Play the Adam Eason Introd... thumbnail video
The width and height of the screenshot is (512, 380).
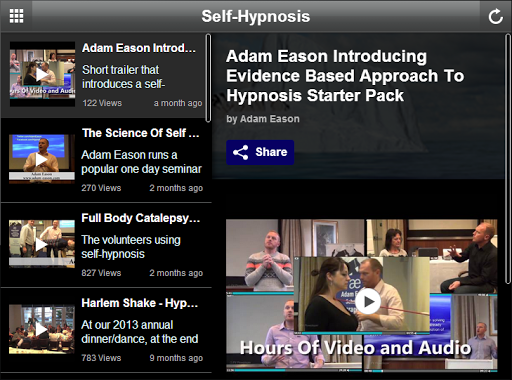[42, 74]
